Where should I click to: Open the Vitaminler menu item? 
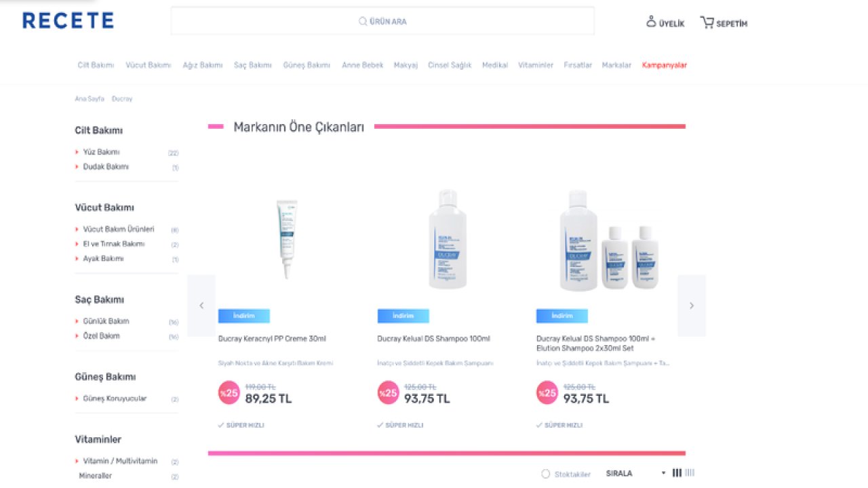536,65
